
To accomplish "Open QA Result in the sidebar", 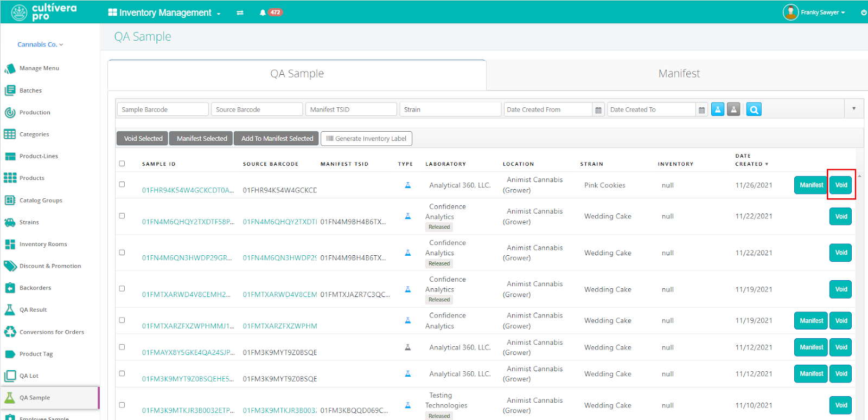I will (33, 310).
